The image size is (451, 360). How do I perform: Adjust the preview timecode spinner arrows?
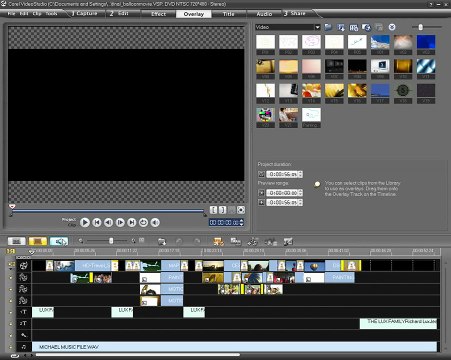[x=242, y=222]
